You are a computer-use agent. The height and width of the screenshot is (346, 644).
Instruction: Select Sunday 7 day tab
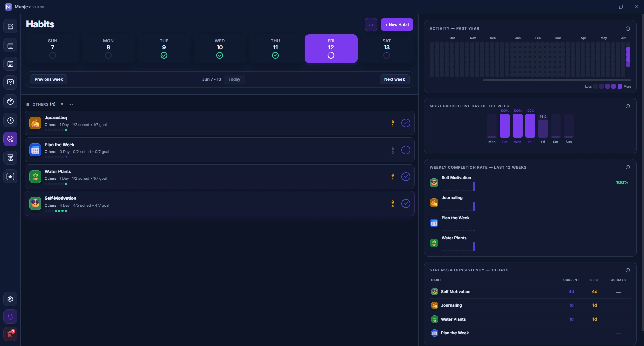tap(53, 49)
